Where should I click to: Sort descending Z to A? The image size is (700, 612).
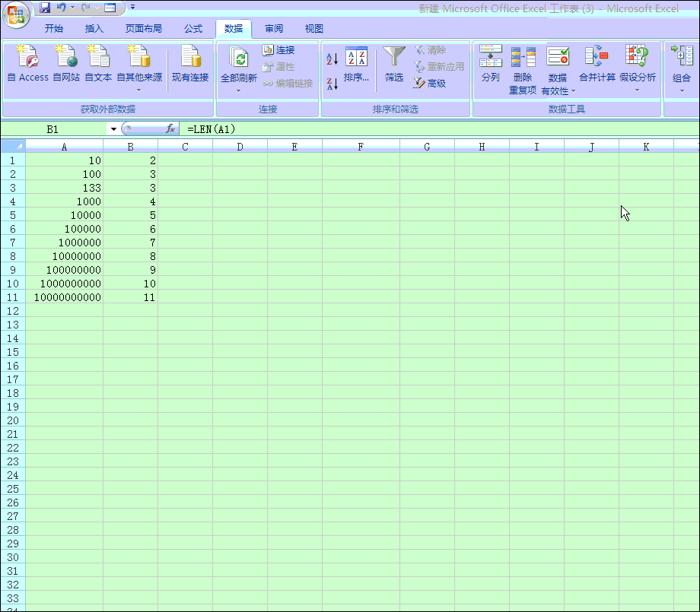(332, 83)
